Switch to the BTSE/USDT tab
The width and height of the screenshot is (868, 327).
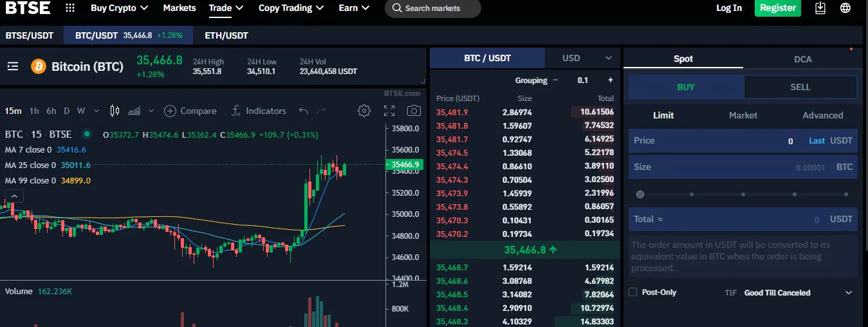[x=30, y=35]
